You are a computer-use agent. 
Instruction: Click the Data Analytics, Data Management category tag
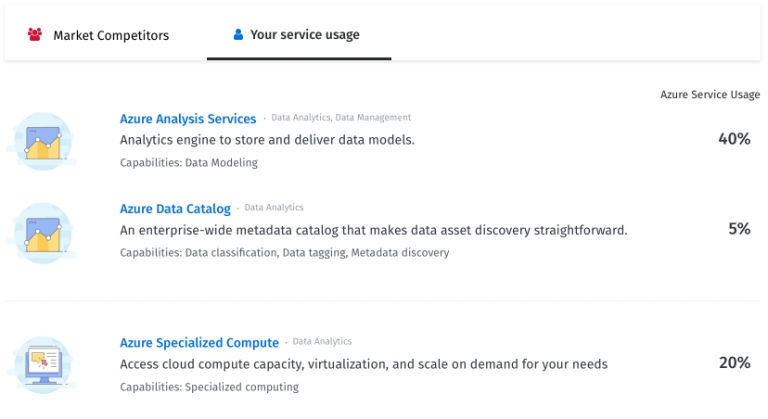[x=341, y=118]
